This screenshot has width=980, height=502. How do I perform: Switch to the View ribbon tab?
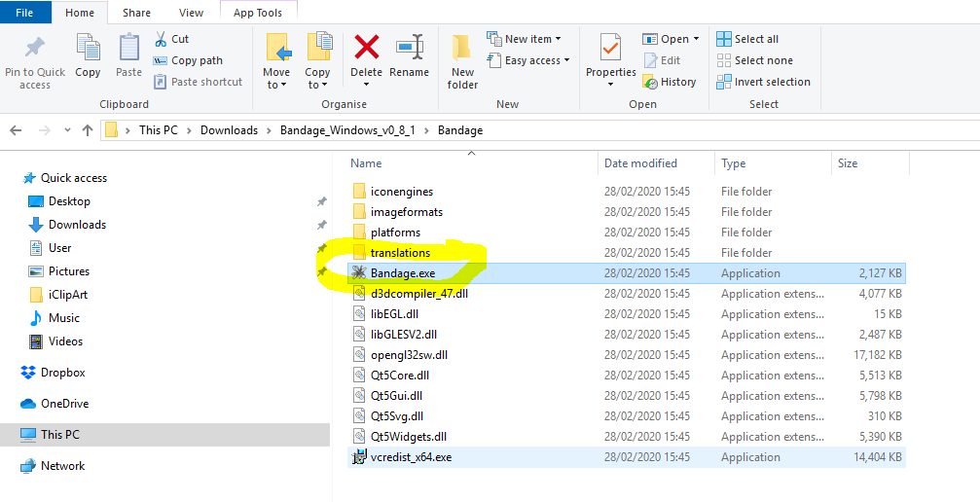[191, 13]
